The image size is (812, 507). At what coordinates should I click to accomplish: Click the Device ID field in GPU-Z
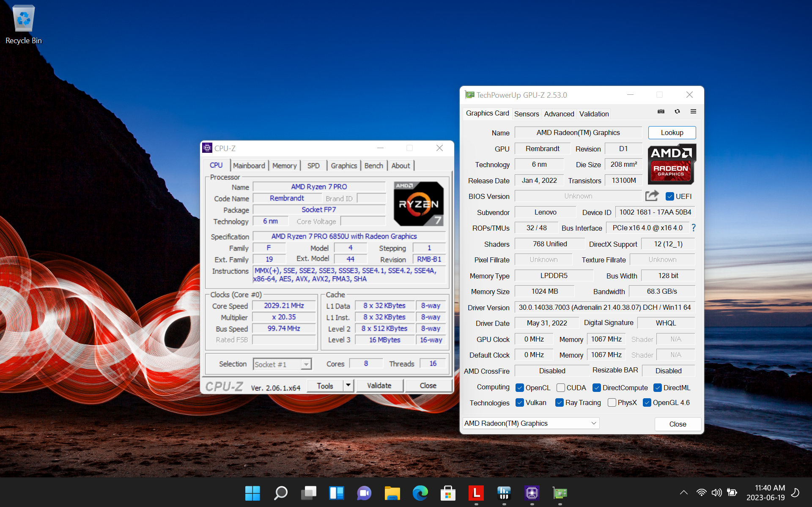coord(655,212)
